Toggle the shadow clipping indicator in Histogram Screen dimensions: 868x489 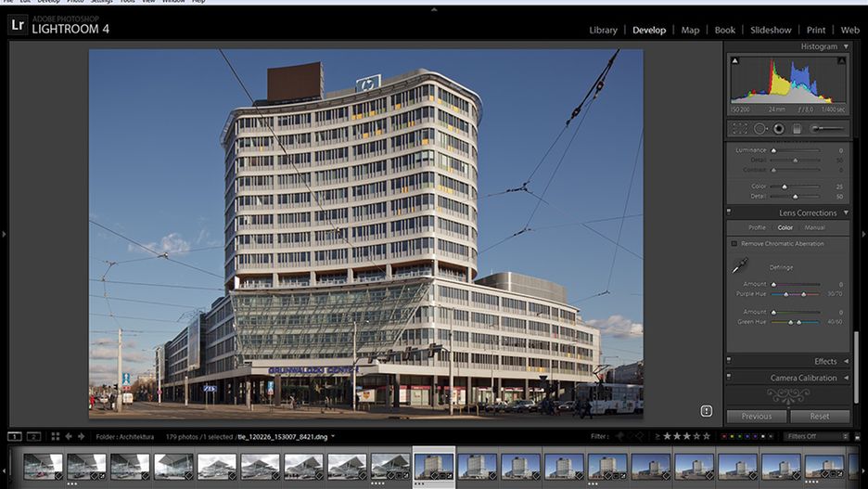735,60
